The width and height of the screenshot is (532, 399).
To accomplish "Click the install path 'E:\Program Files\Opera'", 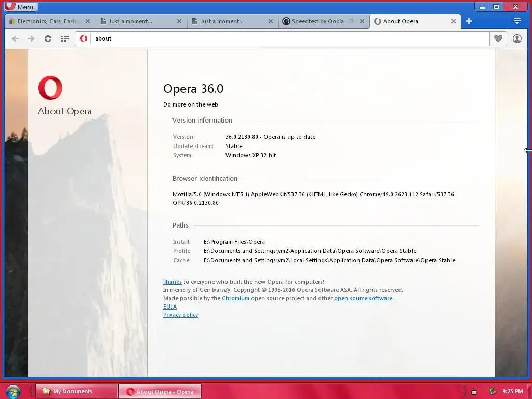I will (x=234, y=242).
